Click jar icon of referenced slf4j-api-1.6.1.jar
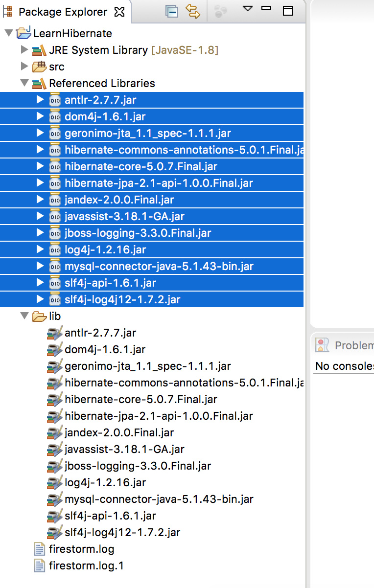The height and width of the screenshot is (588, 374). 55,283
